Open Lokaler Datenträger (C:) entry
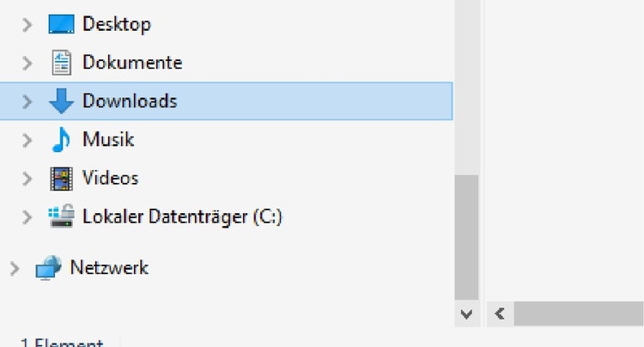 (x=182, y=217)
